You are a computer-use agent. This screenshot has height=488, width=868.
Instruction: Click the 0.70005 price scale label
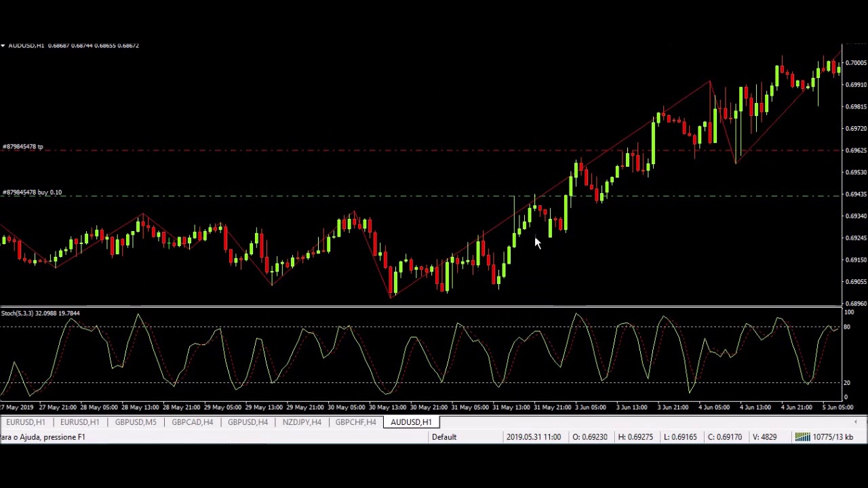(856, 63)
